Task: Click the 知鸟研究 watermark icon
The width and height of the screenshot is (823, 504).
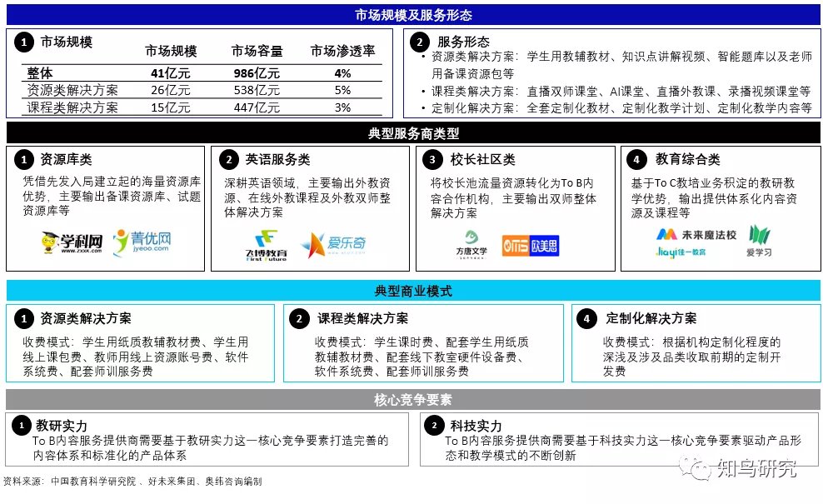Action: [691, 469]
